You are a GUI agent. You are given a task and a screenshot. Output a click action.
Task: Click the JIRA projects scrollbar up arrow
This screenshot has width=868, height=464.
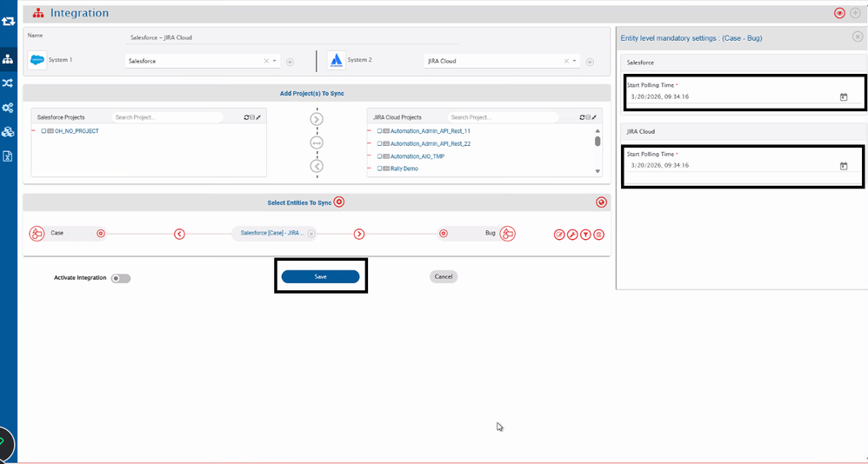click(x=598, y=131)
